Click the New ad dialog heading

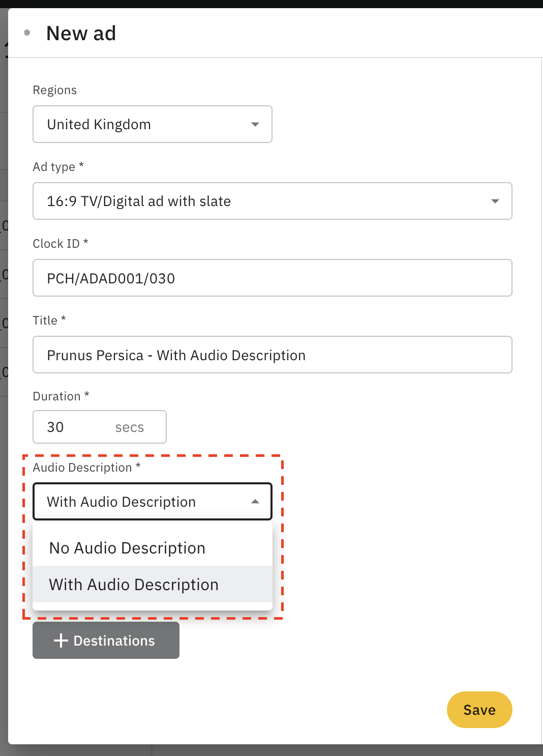81,34
